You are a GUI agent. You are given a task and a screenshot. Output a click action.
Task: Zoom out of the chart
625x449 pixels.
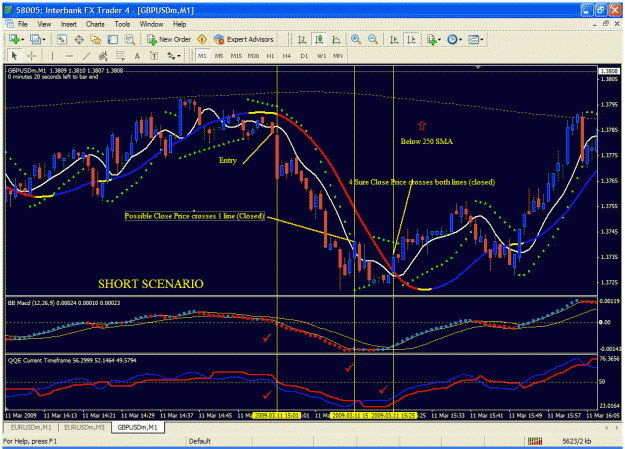(373, 39)
